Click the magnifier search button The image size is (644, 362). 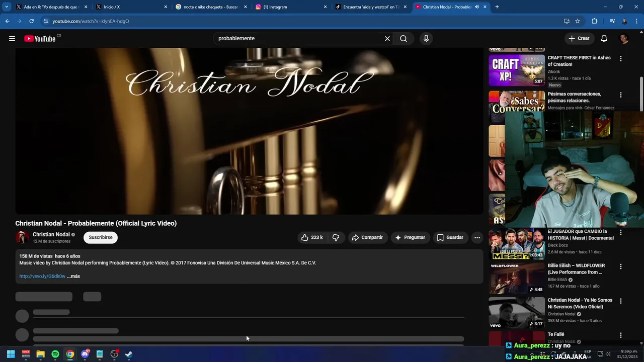[404, 39]
